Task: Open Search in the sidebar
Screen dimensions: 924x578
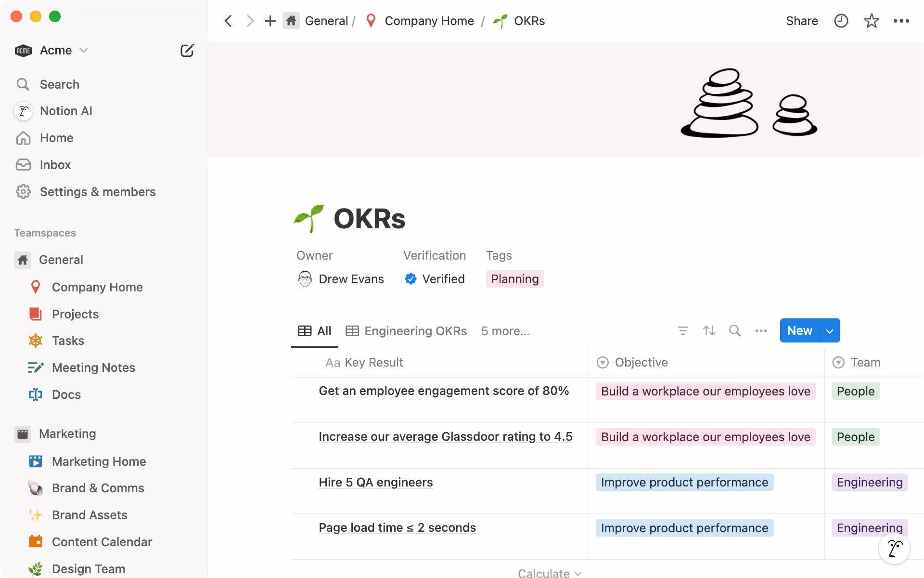Action: [x=59, y=84]
